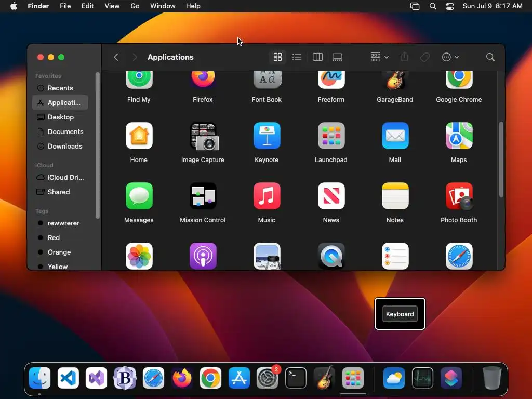The image size is (532, 399).
Task: Click the Finder window search icon
Action: click(x=490, y=57)
